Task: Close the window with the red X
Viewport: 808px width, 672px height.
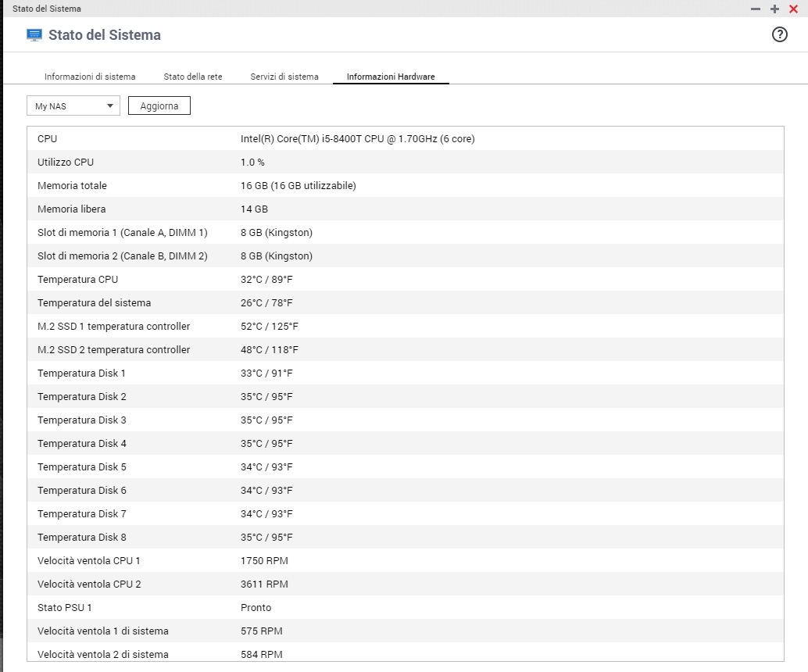Action: pyautogui.click(x=793, y=9)
